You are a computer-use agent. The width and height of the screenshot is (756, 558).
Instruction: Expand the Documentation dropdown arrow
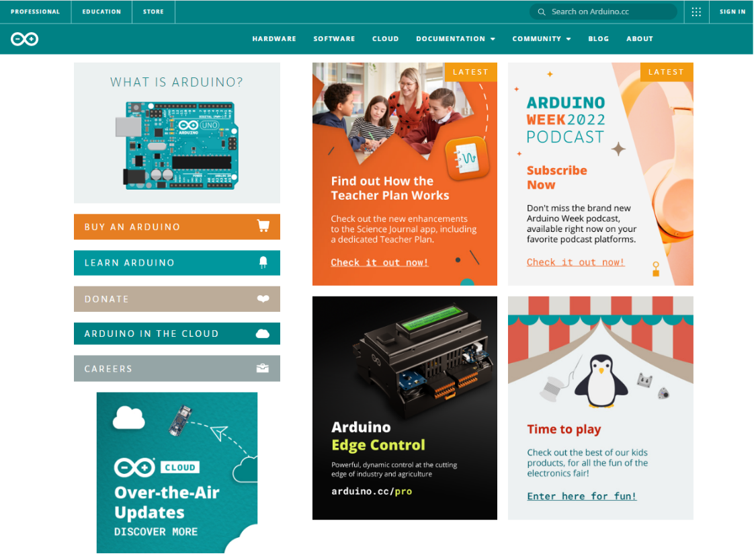(x=493, y=39)
